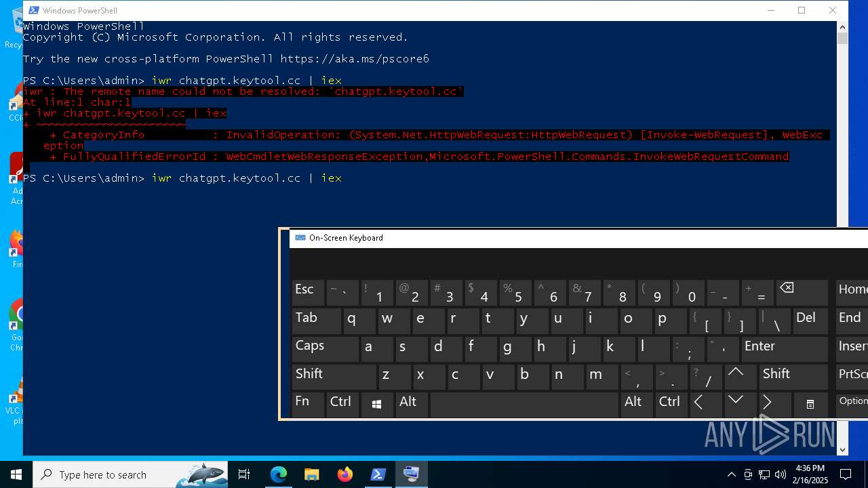Toggle the left Shift key

coord(334,376)
